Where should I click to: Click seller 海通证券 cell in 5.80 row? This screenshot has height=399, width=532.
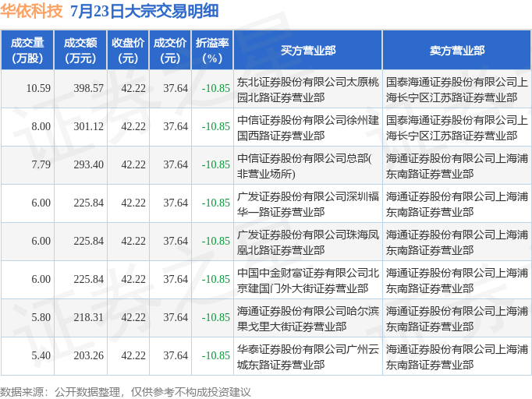pos(456,319)
